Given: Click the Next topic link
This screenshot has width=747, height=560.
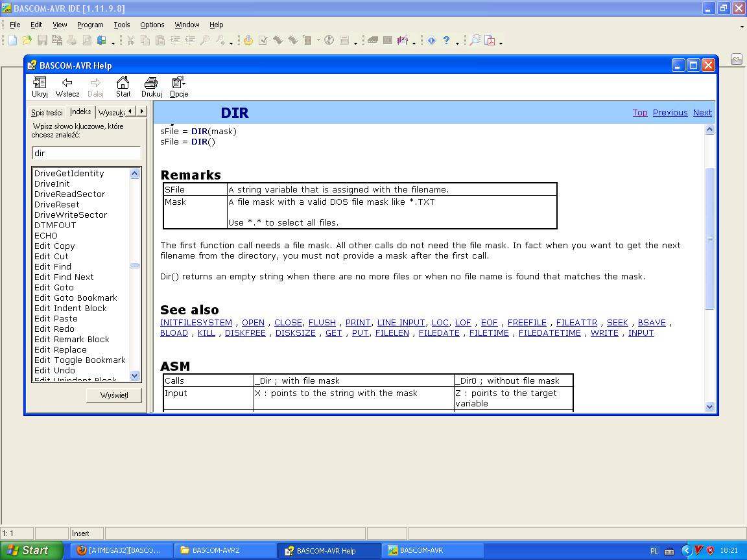Looking at the screenshot, I should (x=702, y=113).
